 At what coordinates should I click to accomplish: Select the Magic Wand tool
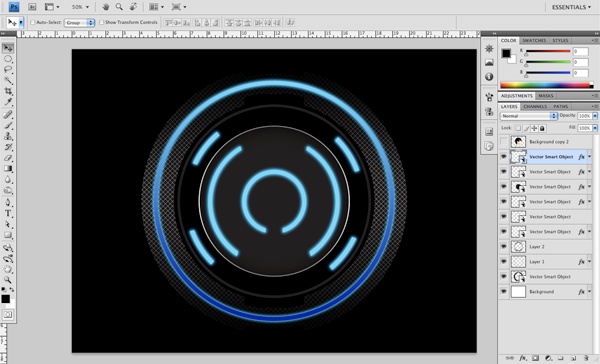(x=8, y=80)
